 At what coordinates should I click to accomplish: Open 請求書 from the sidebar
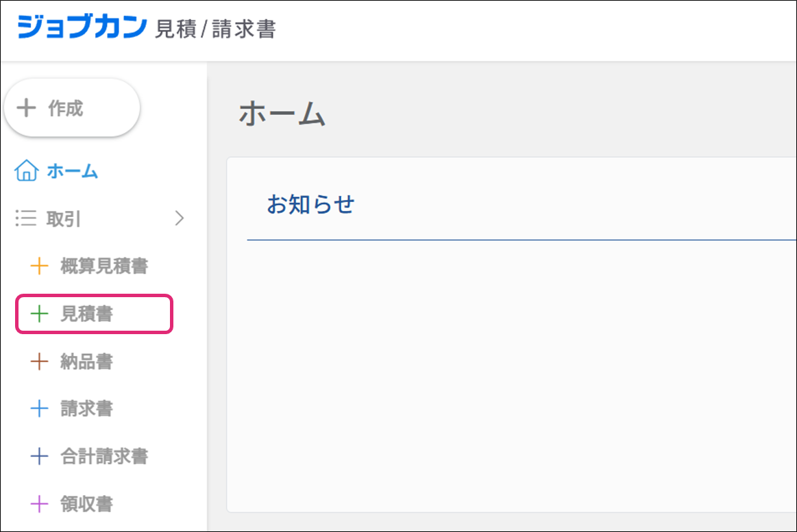point(87,409)
